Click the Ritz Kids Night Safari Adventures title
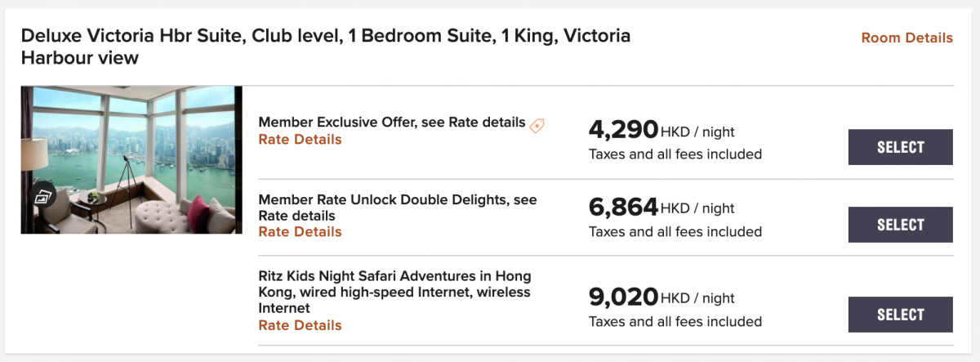This screenshot has width=980, height=362. (x=394, y=293)
